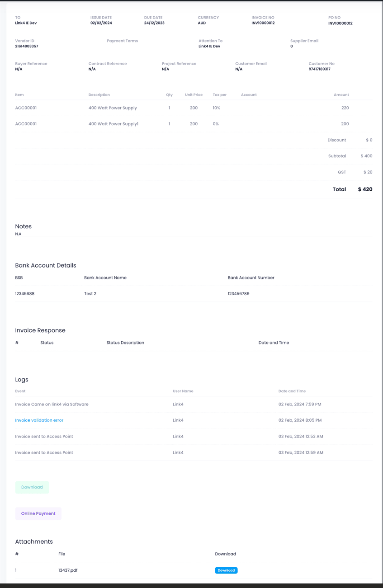
Task: Click the green Download button
Action: [x=32, y=487]
